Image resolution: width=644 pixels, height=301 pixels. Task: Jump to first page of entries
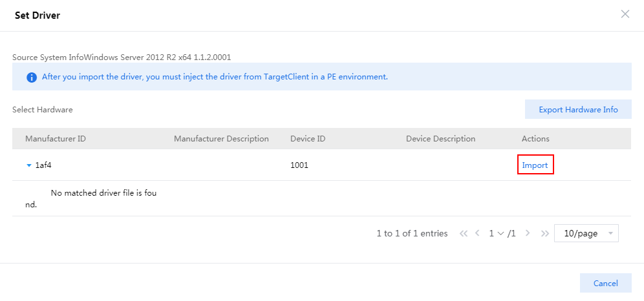coord(463,233)
